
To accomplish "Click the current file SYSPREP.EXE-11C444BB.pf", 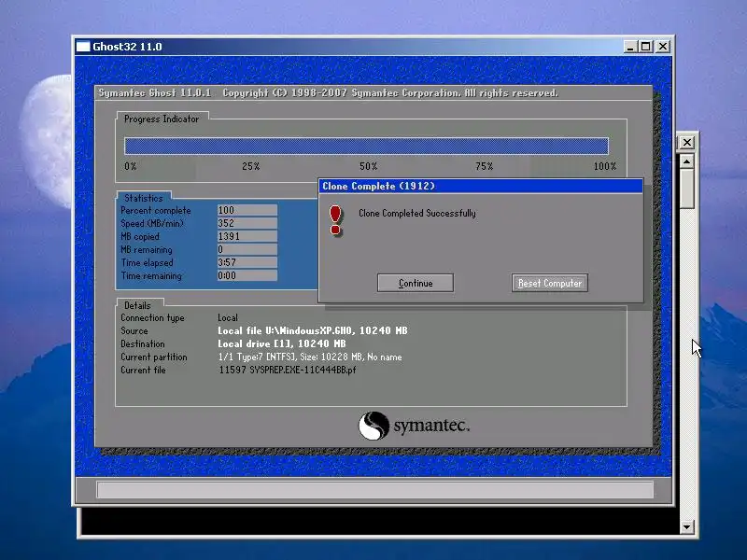I will pos(303,370).
